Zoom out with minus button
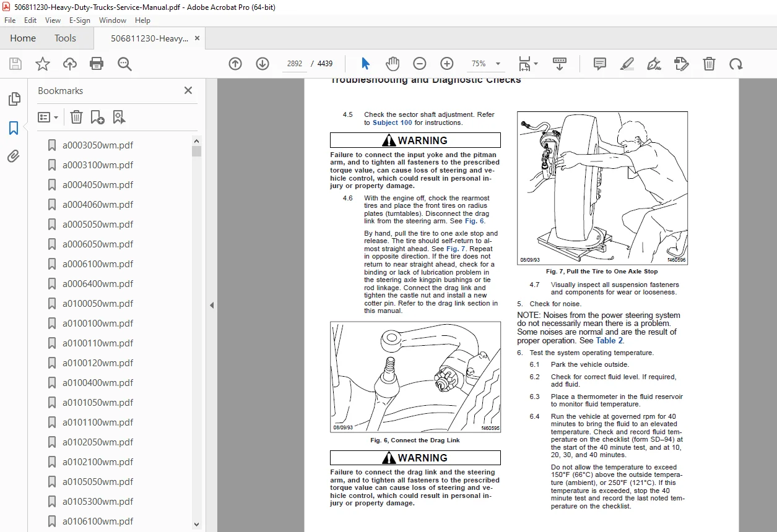 point(420,64)
